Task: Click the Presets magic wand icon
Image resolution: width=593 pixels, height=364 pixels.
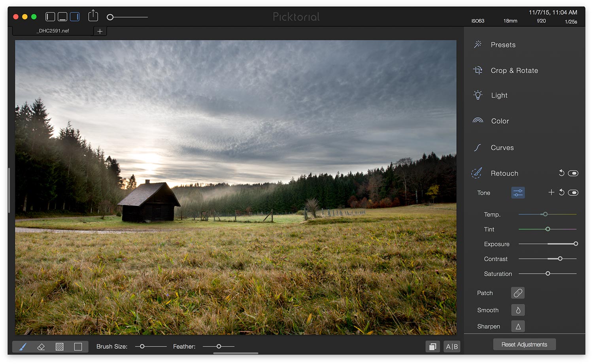Action: click(478, 44)
